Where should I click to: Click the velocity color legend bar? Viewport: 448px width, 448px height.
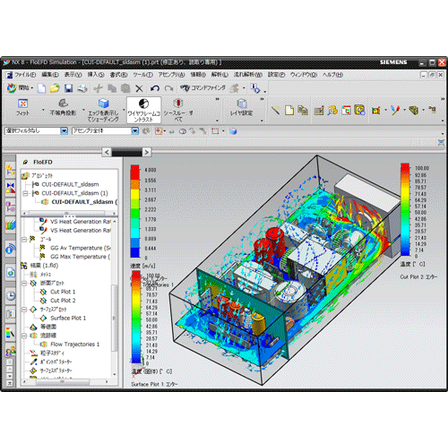point(135,211)
